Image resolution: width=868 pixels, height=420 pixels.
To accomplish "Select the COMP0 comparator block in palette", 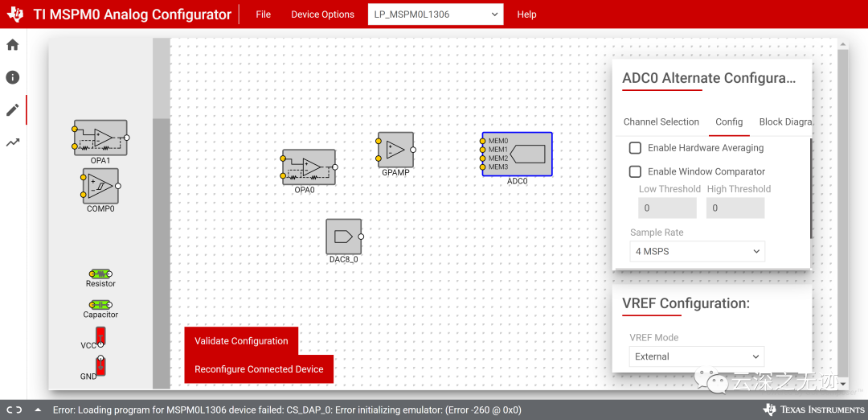I will click(100, 186).
